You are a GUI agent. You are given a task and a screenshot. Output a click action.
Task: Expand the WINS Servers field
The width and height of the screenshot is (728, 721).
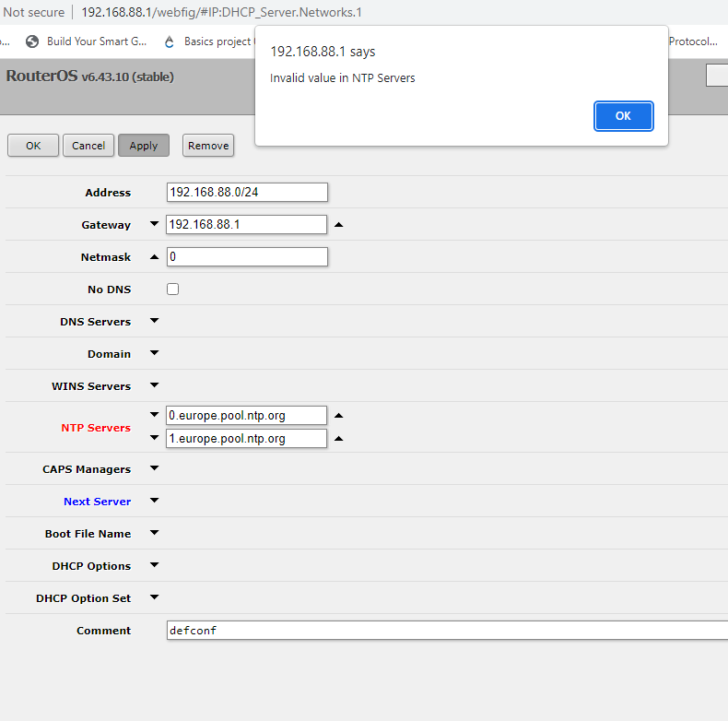(154, 386)
